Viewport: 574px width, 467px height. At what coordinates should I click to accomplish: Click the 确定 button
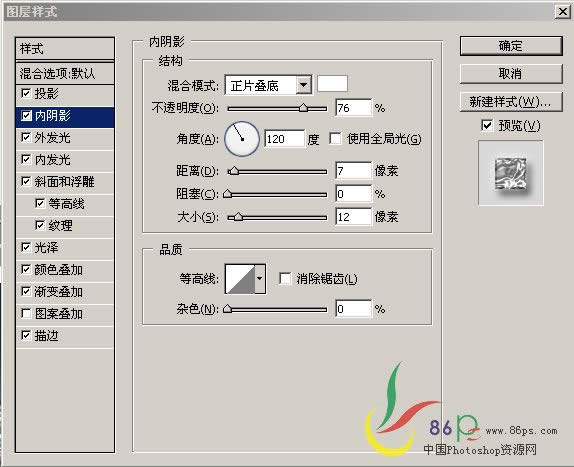(x=511, y=46)
